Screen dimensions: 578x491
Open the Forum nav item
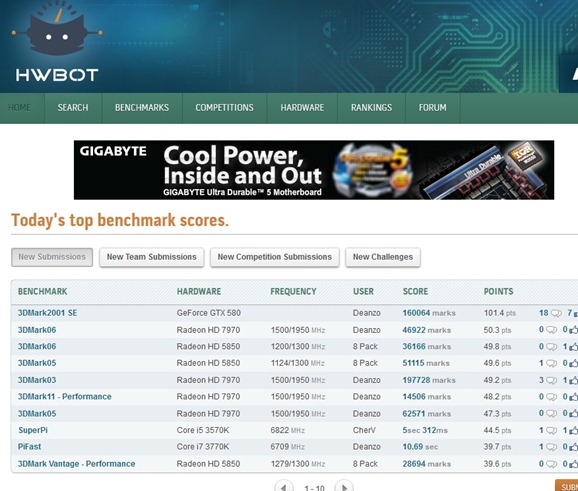tap(433, 108)
